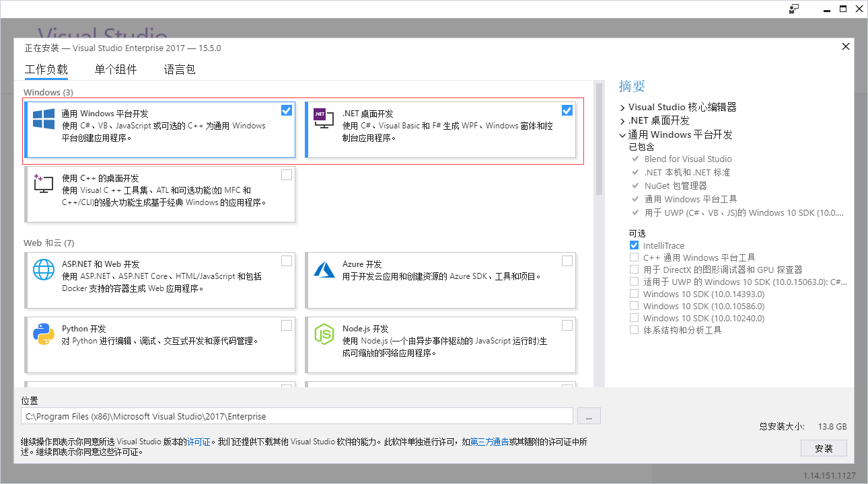Check Node.js 开发 workload checkbox
This screenshot has width=868, height=484.
coord(567,325)
